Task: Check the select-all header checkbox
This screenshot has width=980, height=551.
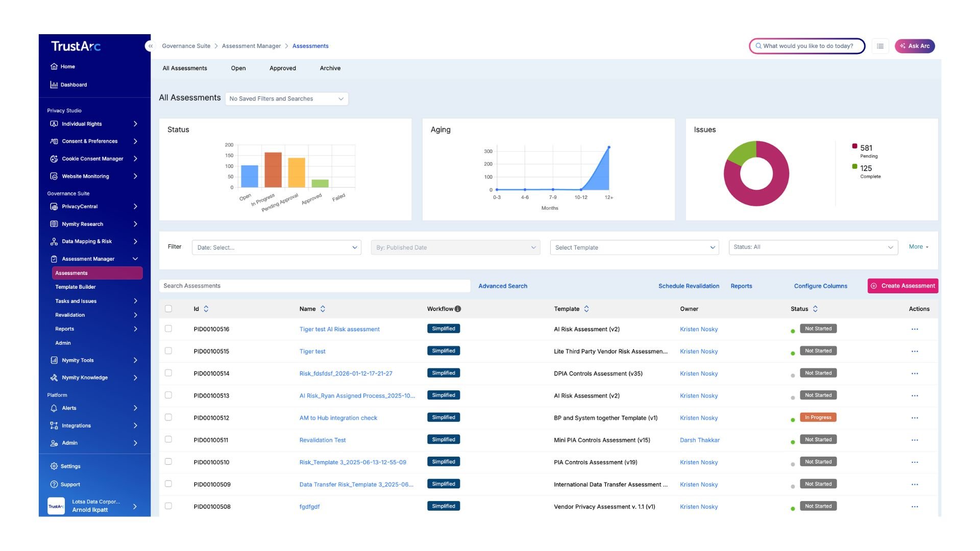Action: 168,309
